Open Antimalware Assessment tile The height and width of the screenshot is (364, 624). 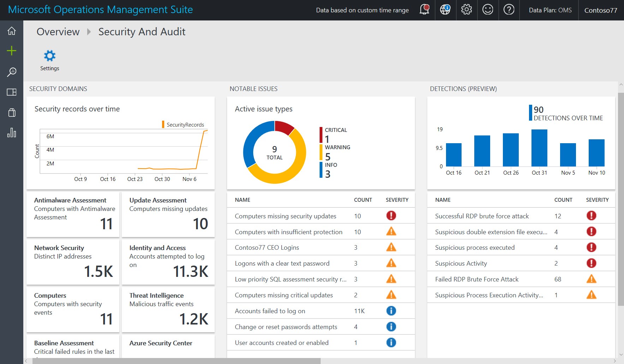pyautogui.click(x=73, y=214)
